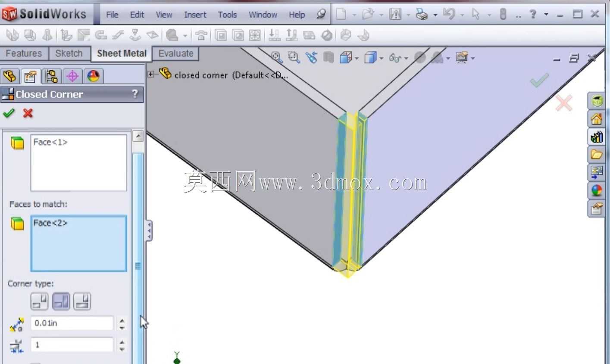
Task: Open the View menu
Action: tap(164, 15)
